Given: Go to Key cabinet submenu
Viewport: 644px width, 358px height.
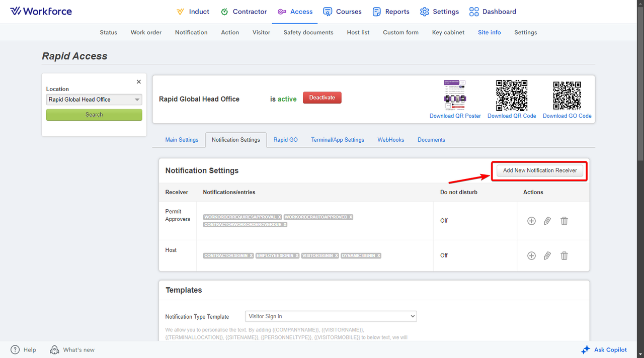Looking at the screenshot, I should [x=448, y=32].
